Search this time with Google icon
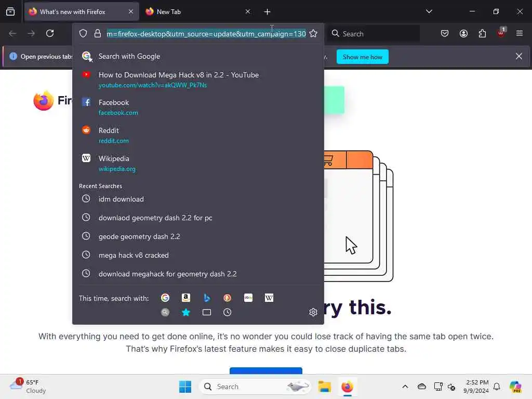Image resolution: width=532 pixels, height=399 pixels. pyautogui.click(x=165, y=298)
